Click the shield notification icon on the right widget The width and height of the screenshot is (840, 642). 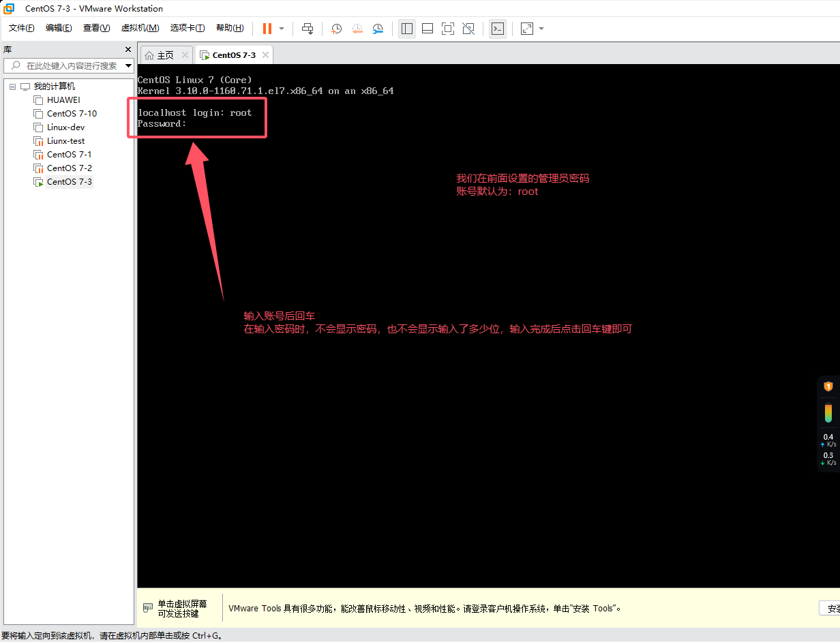tap(828, 386)
